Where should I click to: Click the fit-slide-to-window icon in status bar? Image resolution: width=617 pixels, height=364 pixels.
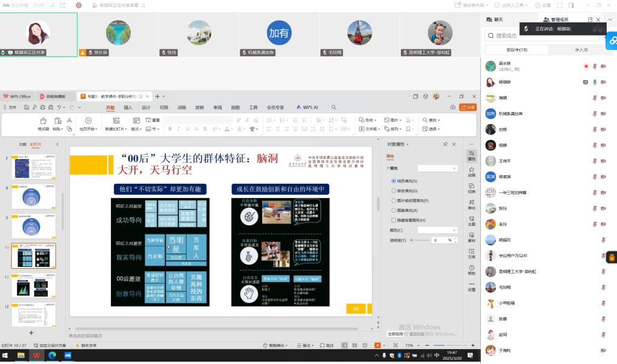[x=395, y=345]
